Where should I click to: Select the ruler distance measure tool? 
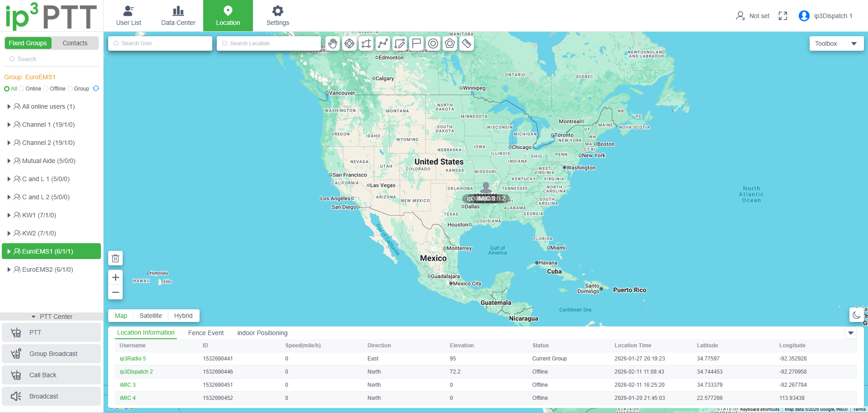(x=467, y=43)
